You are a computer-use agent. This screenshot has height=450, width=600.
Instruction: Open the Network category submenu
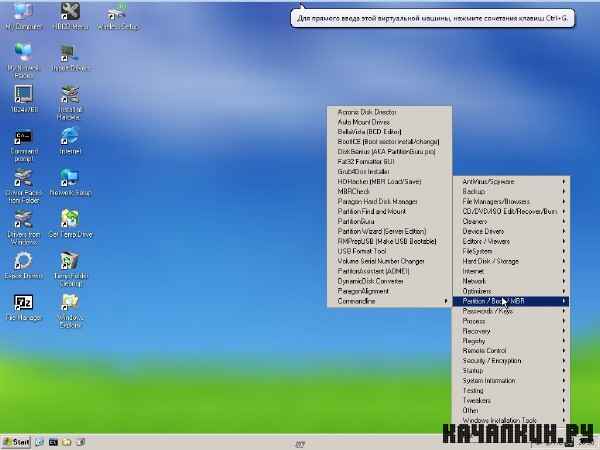511,281
